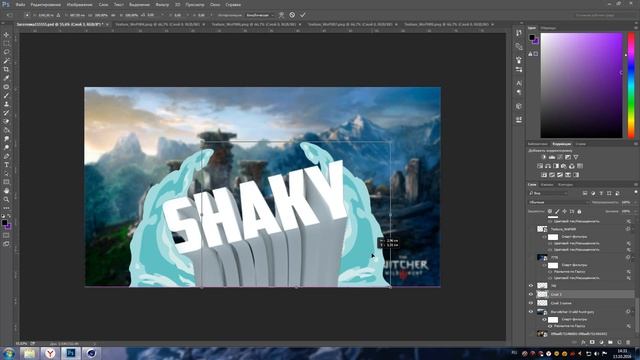
Task: Select the Brush tool
Action: click(6, 96)
